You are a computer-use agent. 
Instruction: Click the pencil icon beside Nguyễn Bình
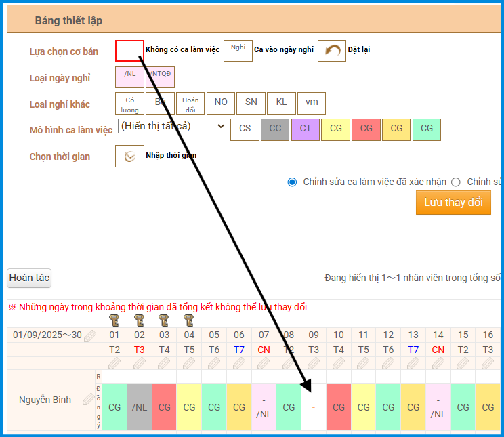88,400
